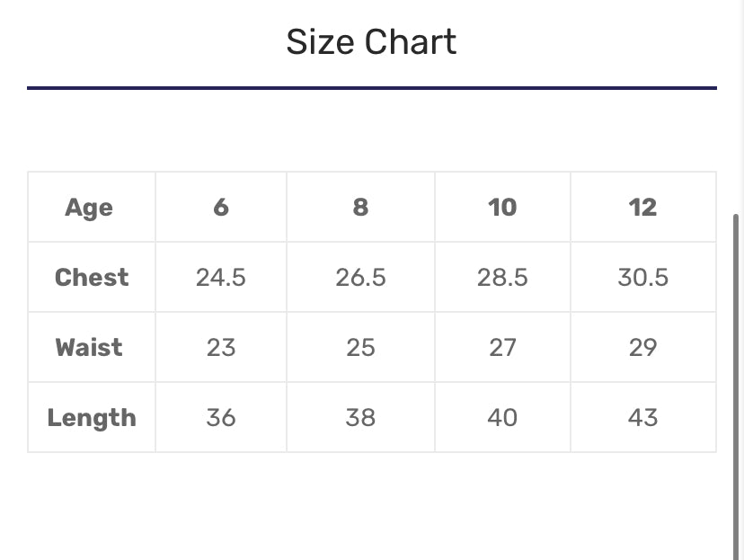This screenshot has height=560, width=744.
Task: Select the length value 38
Action: [x=360, y=418]
